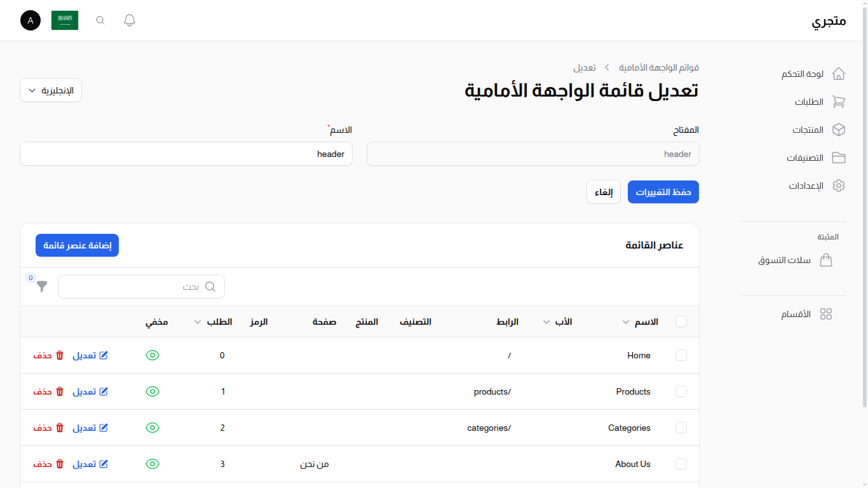Toggle visibility of the Home menu item
Image resolution: width=868 pixels, height=488 pixels.
153,355
